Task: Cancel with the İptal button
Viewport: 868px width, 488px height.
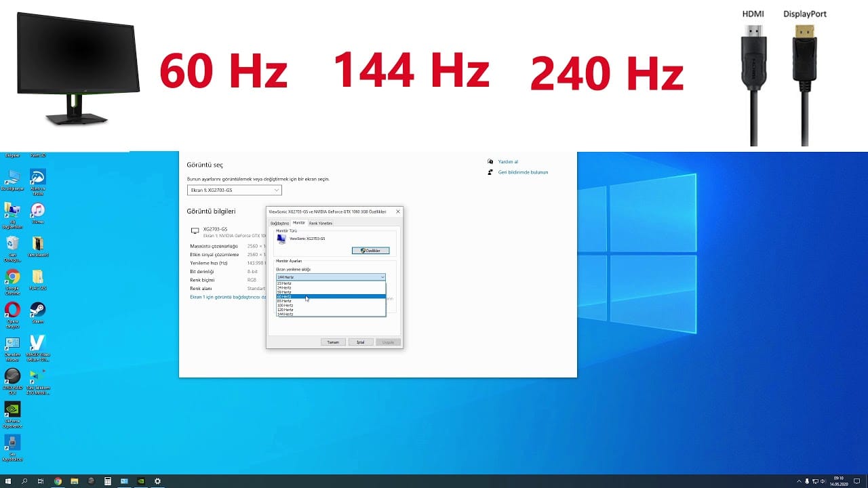Action: (361, 342)
